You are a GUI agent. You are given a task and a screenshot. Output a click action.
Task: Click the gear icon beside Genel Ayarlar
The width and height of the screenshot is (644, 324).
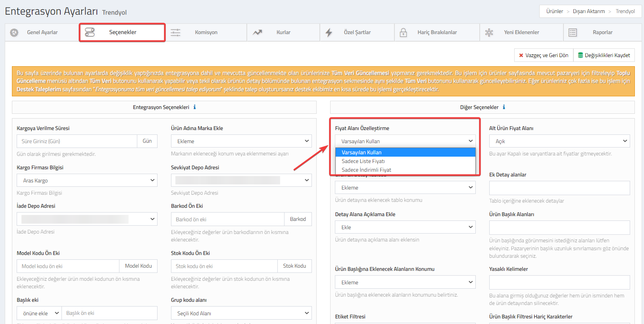pyautogui.click(x=14, y=33)
